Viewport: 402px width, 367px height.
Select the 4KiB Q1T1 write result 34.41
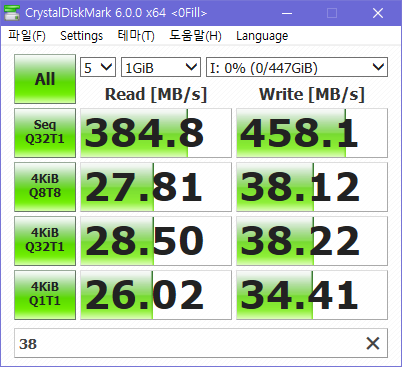pyautogui.click(x=312, y=295)
